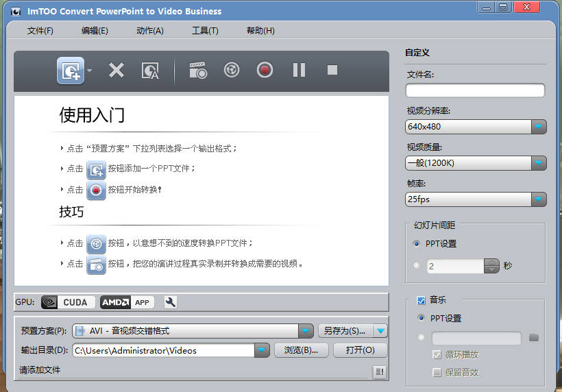
Task: Click the rename/text 'A' toolbar icon
Action: pyautogui.click(x=150, y=71)
